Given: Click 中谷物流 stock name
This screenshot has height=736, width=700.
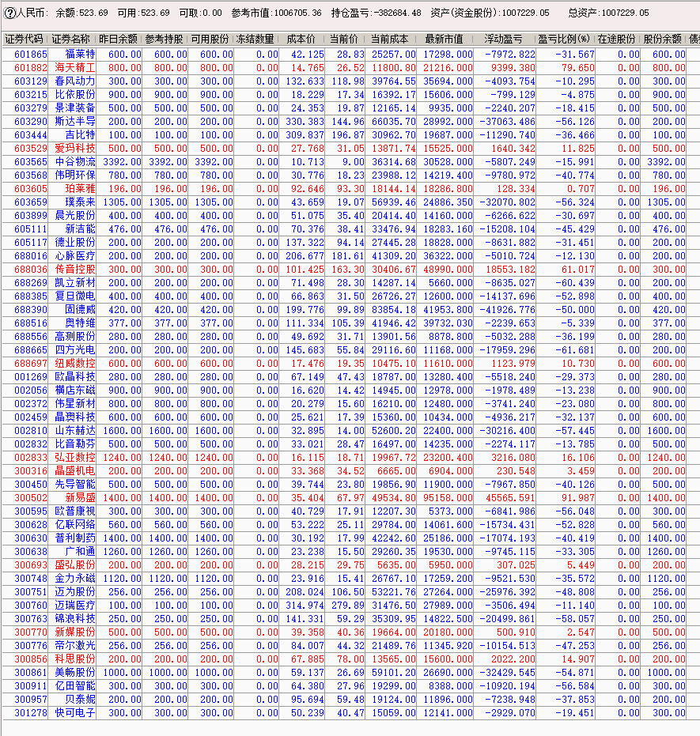Looking at the screenshot, I should pyautogui.click(x=74, y=162).
